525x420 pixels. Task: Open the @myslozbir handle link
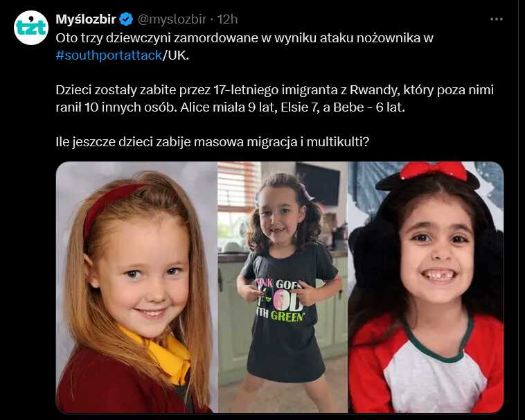click(x=172, y=19)
